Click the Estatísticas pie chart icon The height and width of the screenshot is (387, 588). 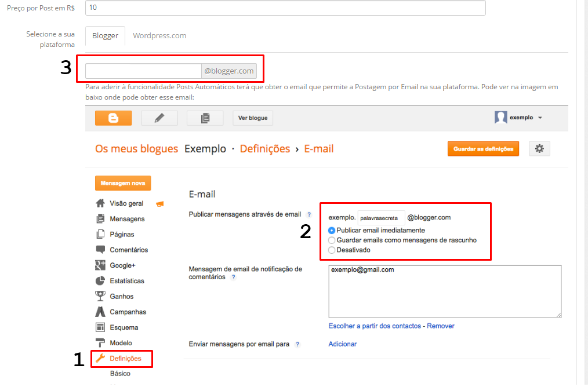[x=100, y=280]
